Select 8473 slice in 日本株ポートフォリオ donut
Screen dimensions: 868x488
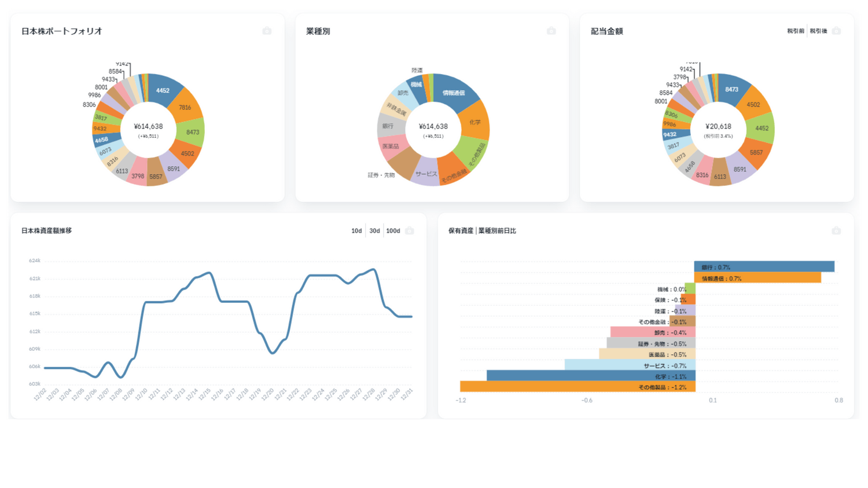[x=192, y=133]
